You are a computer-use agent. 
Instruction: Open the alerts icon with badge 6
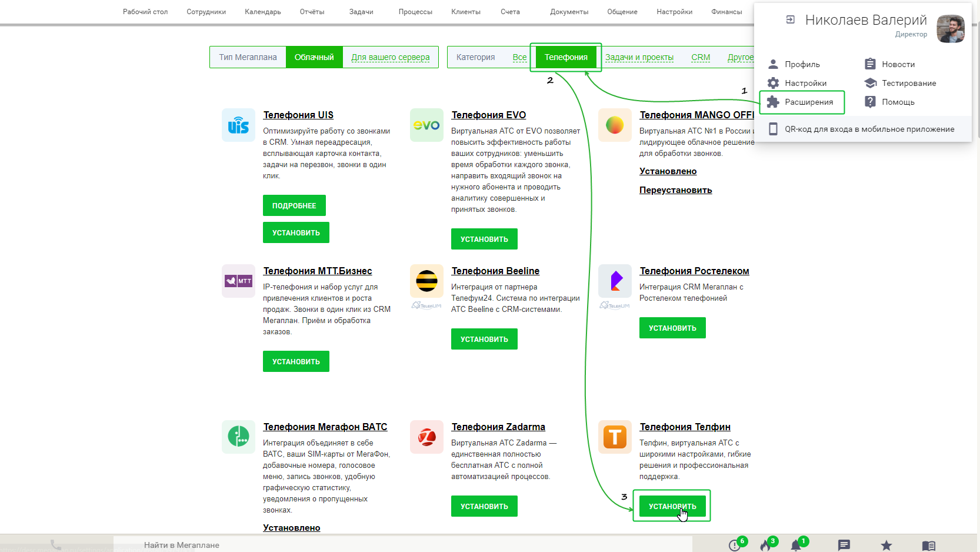point(734,546)
